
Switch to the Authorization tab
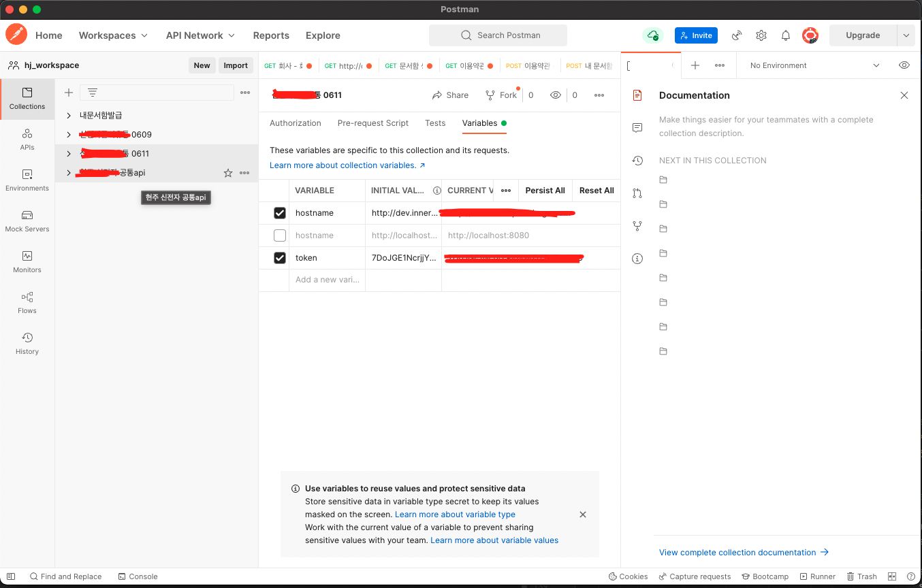(296, 123)
